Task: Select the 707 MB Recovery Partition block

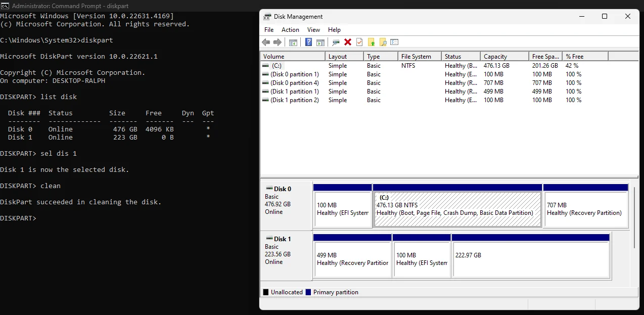Action: 586,206
